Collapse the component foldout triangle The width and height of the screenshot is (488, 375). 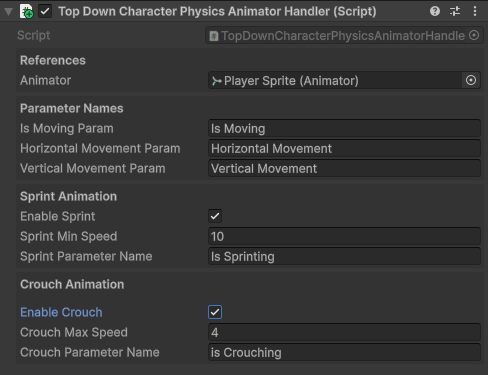[9, 12]
